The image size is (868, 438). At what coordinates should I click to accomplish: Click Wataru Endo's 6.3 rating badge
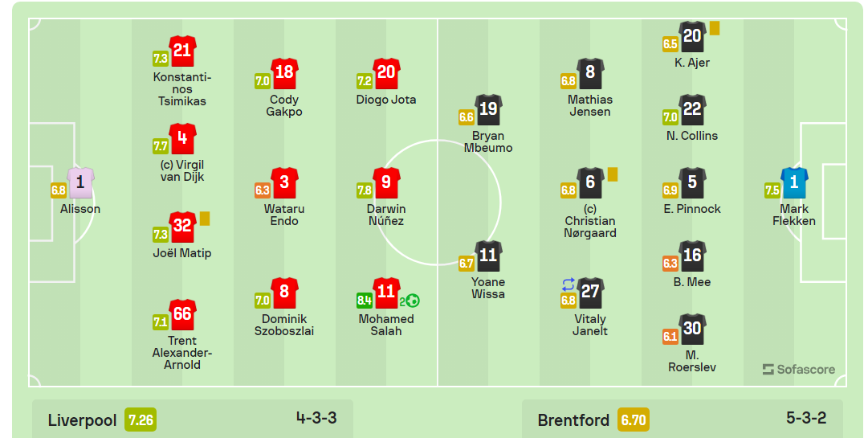coord(263,190)
